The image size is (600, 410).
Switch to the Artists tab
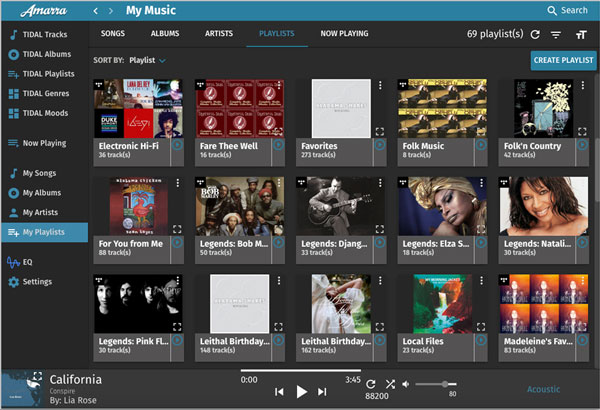pos(219,34)
